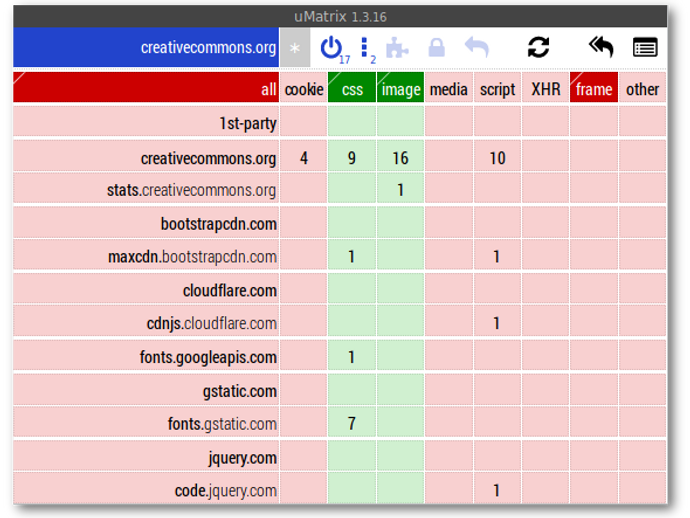
Task: Toggle the red frame column header
Action: coord(594,88)
